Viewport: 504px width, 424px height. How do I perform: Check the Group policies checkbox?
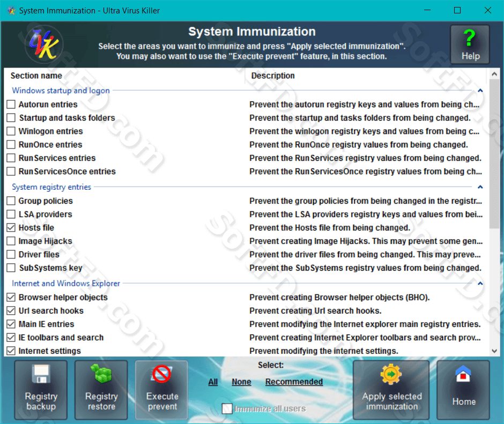[x=11, y=201]
